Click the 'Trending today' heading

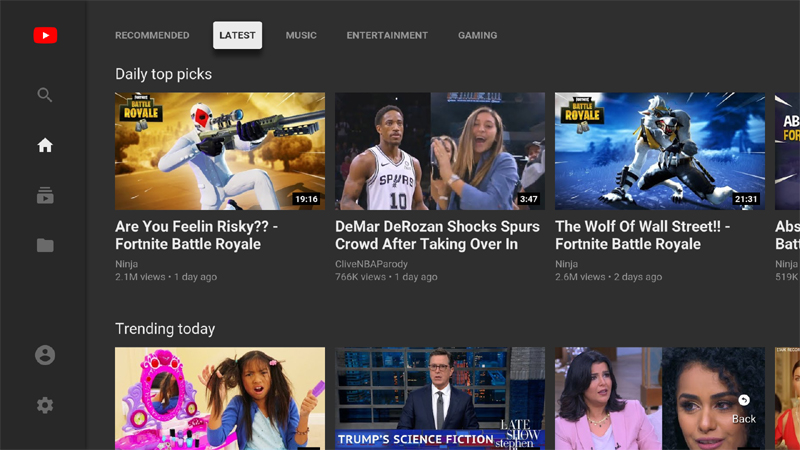165,329
